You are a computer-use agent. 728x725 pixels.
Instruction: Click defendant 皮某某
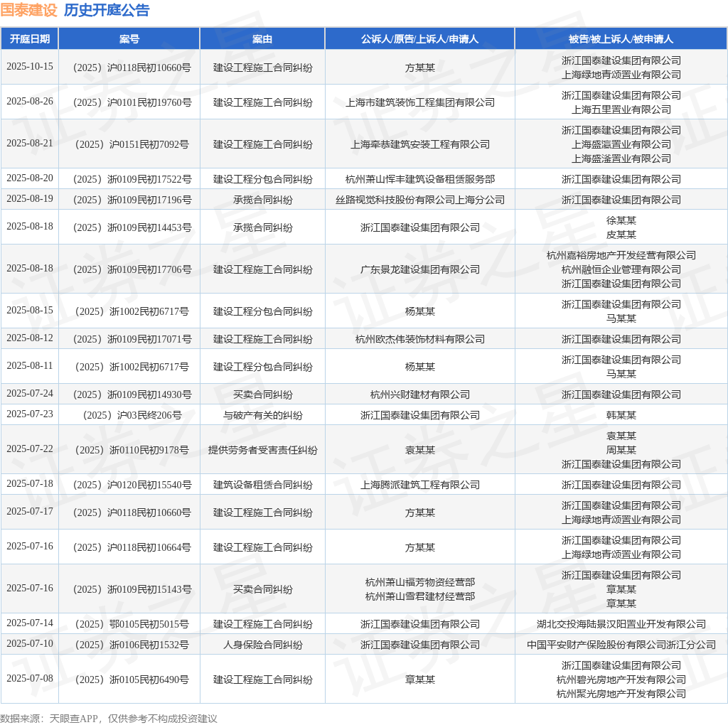click(x=621, y=235)
